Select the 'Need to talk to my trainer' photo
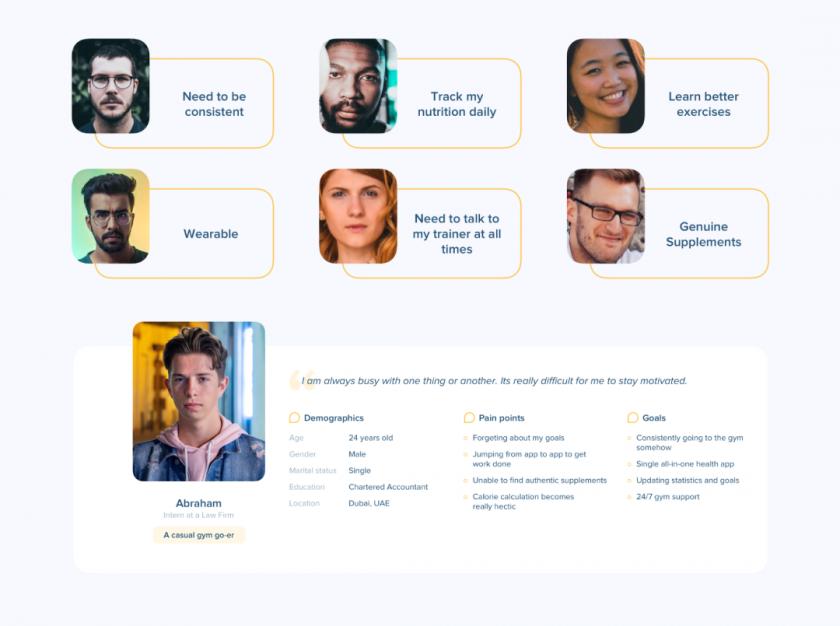This screenshot has width=840, height=626. click(358, 216)
